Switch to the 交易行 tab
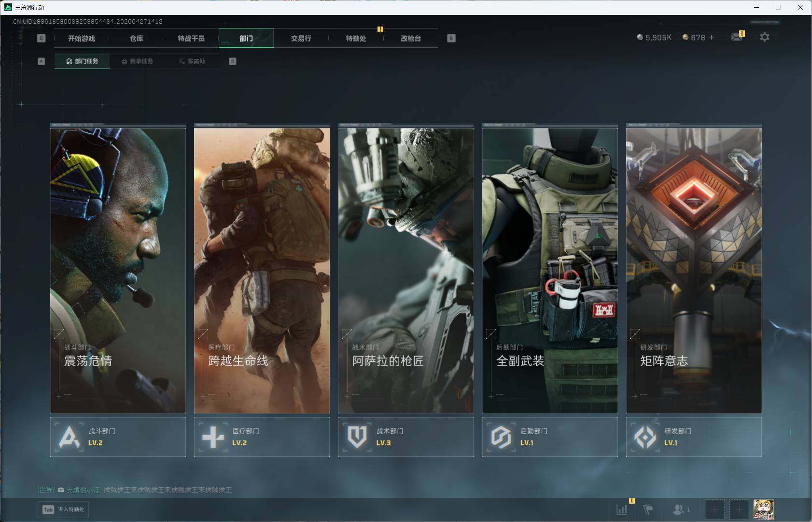Image resolution: width=812 pixels, height=522 pixels. (301, 38)
